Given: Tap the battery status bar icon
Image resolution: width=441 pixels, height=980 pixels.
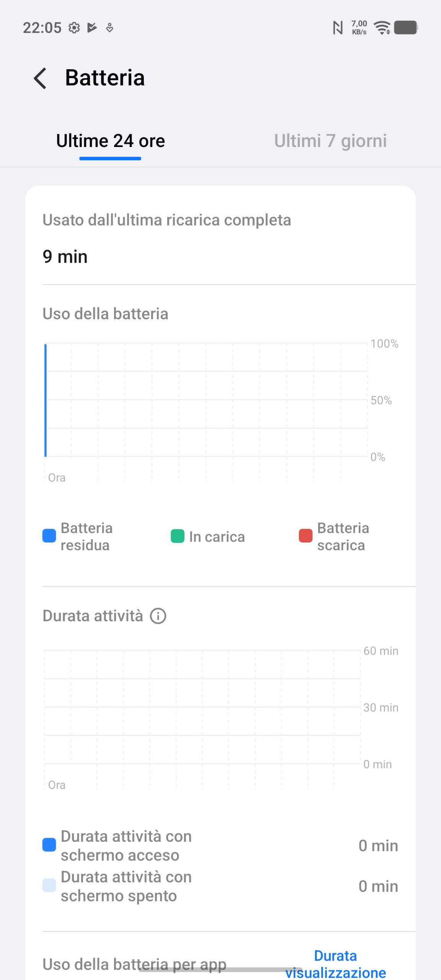Looking at the screenshot, I should pyautogui.click(x=406, y=28).
